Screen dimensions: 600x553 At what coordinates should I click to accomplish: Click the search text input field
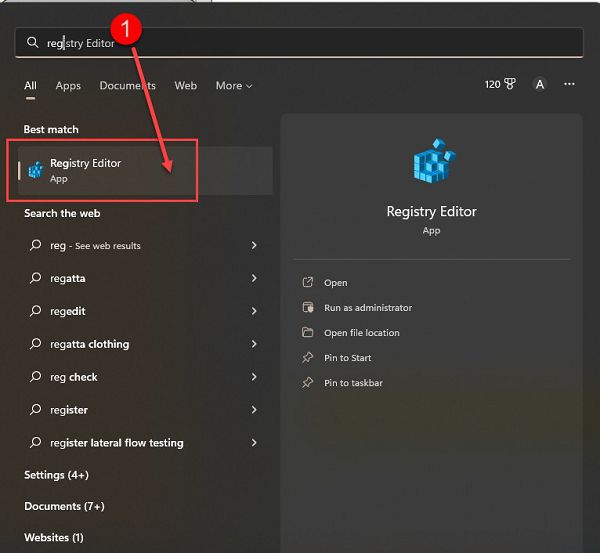click(299, 42)
